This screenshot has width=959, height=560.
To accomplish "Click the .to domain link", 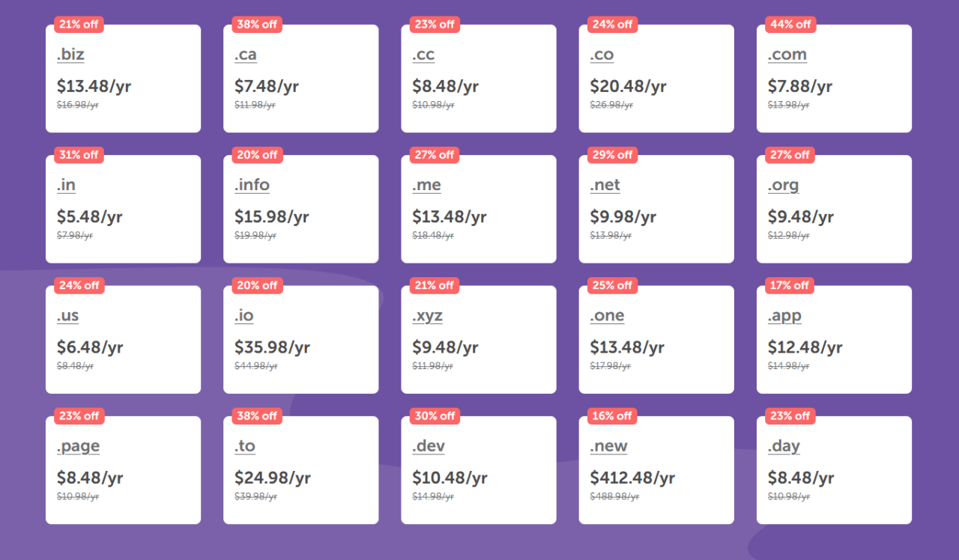I will 245,446.
